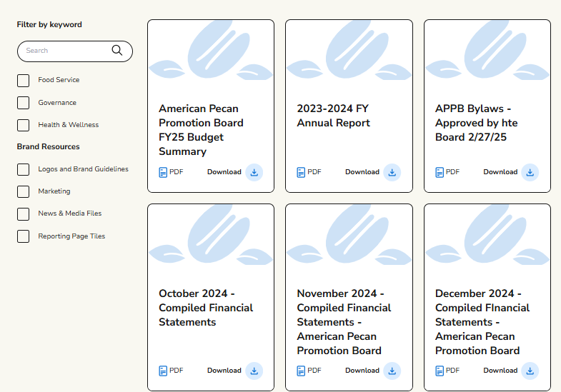Click the Governance filter label
Screen dimensions: 561x392
coord(57,103)
